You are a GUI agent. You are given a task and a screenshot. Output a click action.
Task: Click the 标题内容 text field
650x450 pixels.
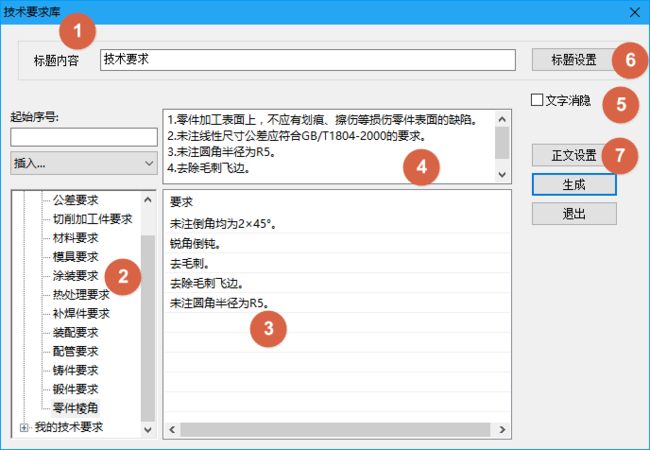point(308,60)
